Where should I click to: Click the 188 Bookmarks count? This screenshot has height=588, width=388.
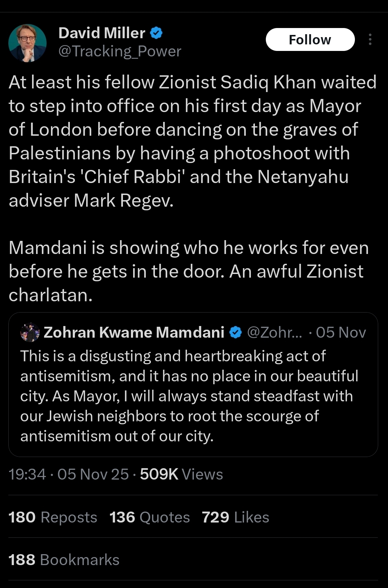click(x=64, y=560)
